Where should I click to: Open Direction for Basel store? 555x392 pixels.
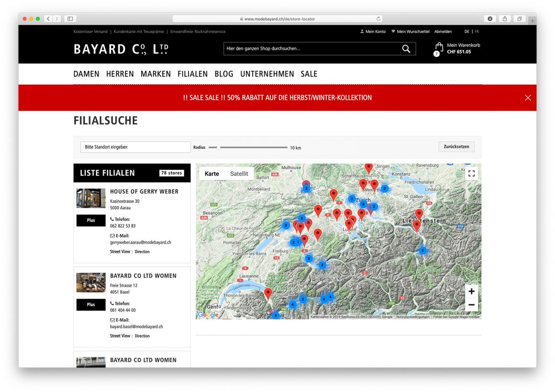point(142,336)
